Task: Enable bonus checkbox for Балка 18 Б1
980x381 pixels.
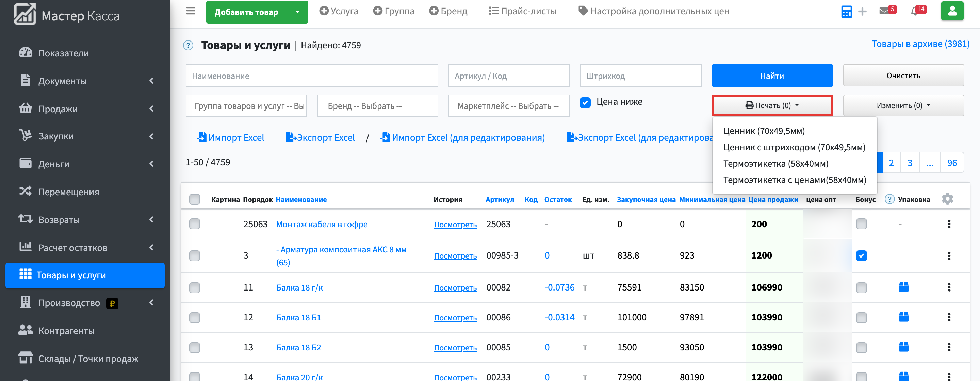Action: 861,317
